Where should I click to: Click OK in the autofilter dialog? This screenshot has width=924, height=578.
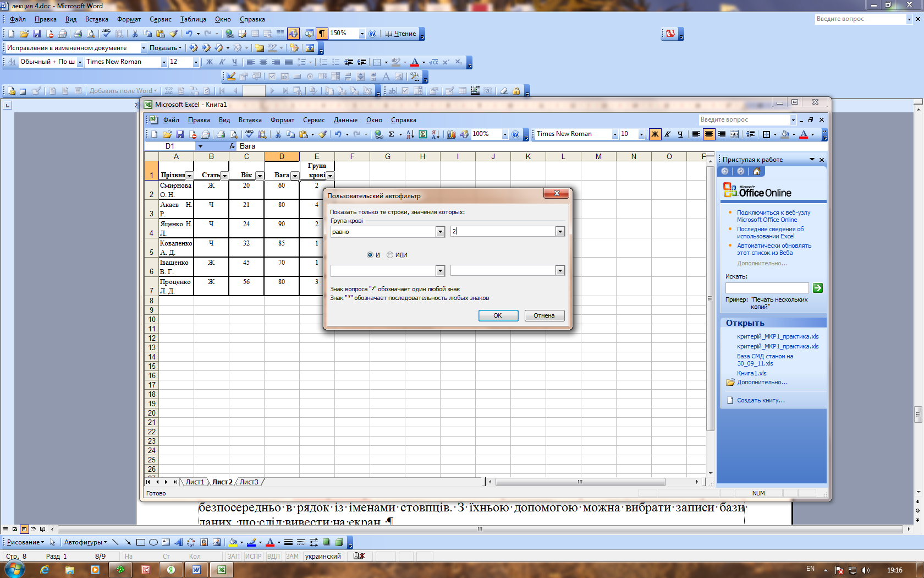click(x=498, y=315)
